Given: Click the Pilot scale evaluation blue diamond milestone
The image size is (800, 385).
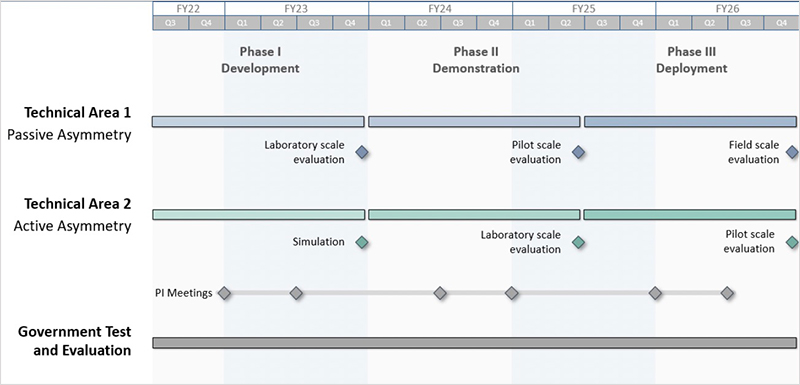Looking at the screenshot, I should tap(578, 152).
